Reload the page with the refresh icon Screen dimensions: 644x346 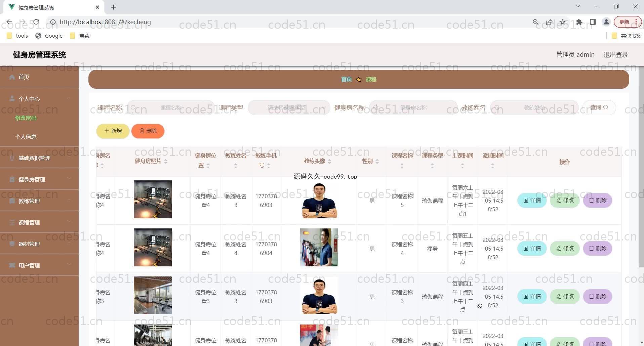[36, 22]
